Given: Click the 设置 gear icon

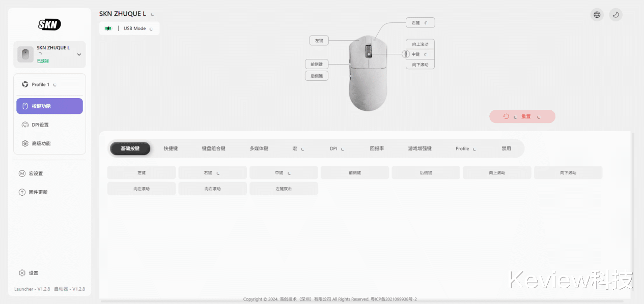Looking at the screenshot, I should click(x=22, y=273).
